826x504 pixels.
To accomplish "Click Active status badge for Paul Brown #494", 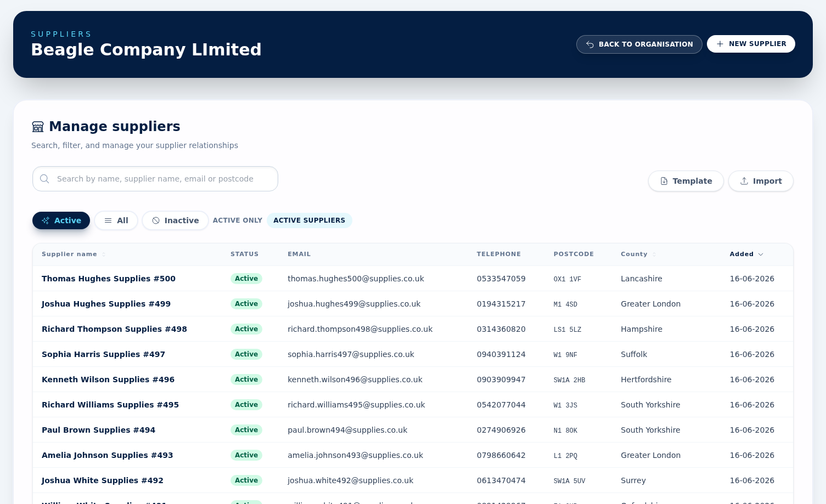I will click(x=246, y=430).
